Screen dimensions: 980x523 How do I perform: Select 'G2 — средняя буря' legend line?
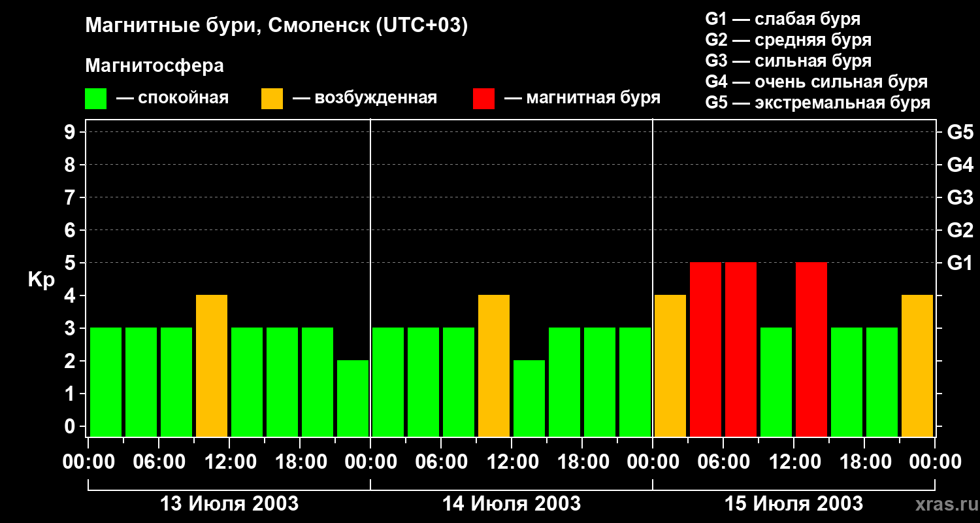click(x=788, y=40)
